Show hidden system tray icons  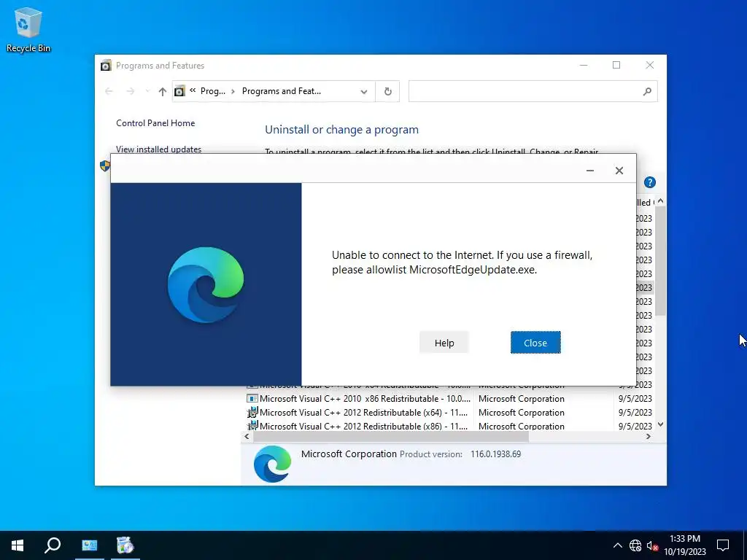617,545
